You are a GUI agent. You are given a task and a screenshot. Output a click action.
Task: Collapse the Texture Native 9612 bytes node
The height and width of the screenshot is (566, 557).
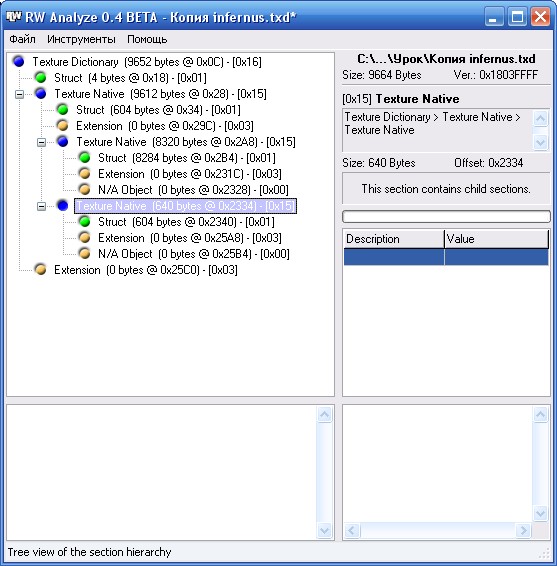click(19, 95)
